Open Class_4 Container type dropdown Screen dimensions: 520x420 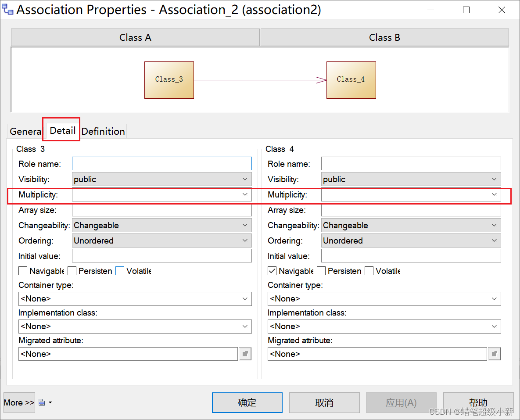tap(384, 299)
